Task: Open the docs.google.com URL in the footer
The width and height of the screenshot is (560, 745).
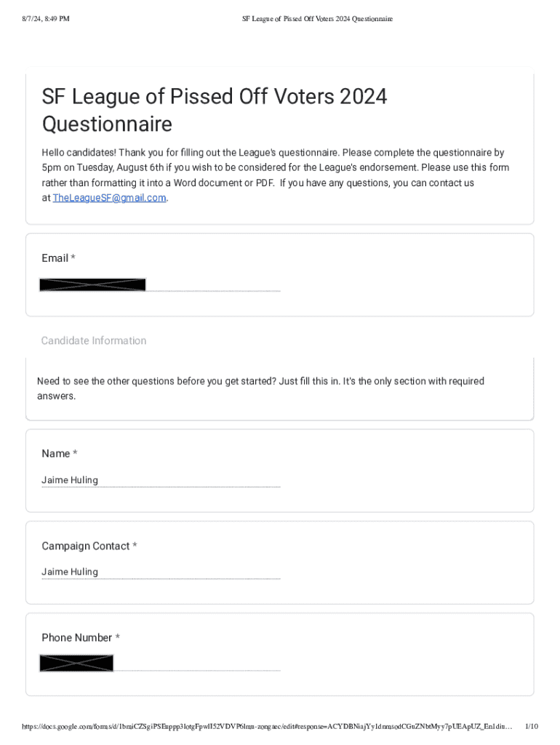Action: coord(266,726)
